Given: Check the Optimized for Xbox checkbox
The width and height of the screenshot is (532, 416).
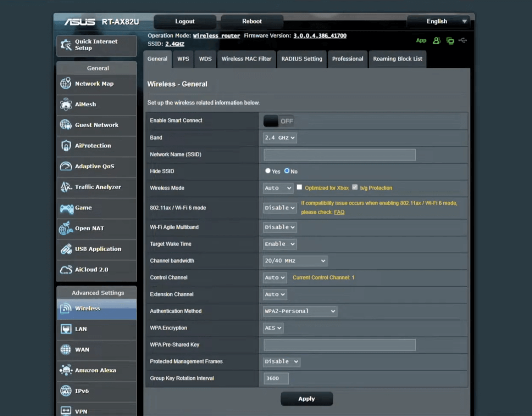Looking at the screenshot, I should (x=299, y=187).
